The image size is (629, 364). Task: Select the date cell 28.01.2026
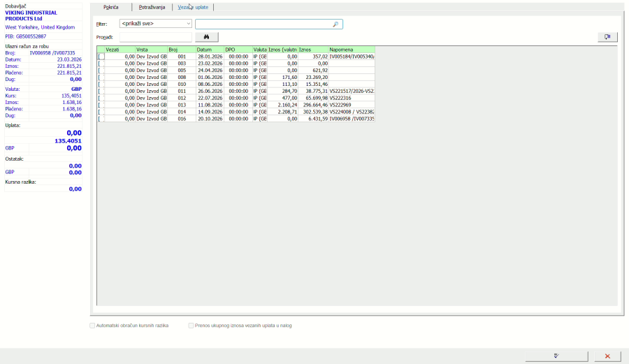(x=210, y=57)
